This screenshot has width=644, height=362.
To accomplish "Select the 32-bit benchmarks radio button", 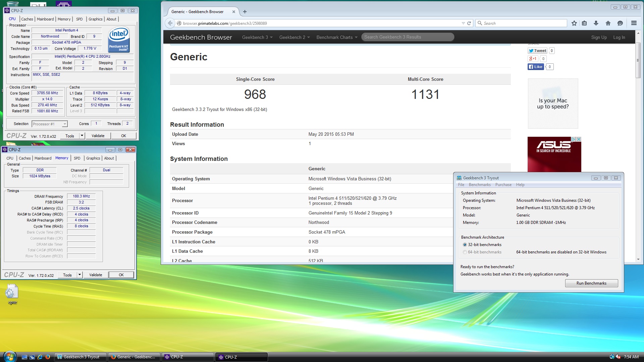I will point(465,245).
